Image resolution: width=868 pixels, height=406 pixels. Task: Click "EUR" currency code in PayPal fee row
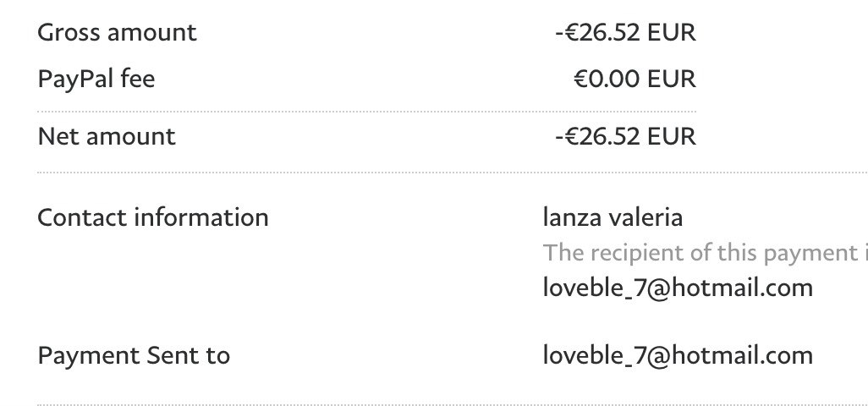pos(672,80)
